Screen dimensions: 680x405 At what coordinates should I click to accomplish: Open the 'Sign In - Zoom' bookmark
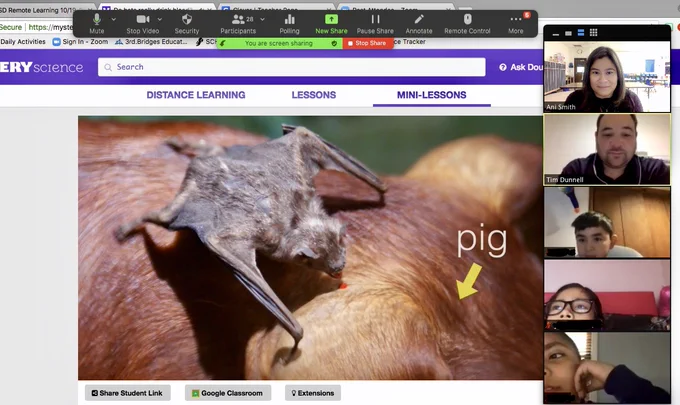click(x=80, y=42)
